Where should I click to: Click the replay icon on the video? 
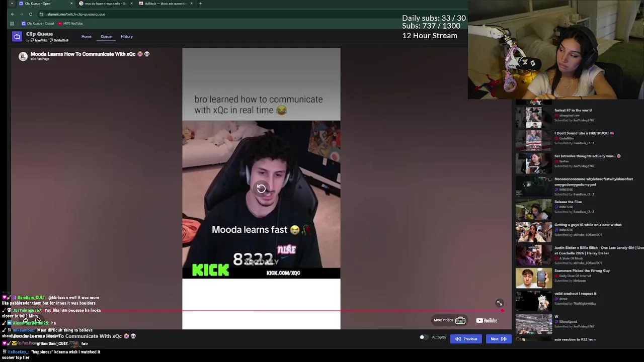pos(261,189)
